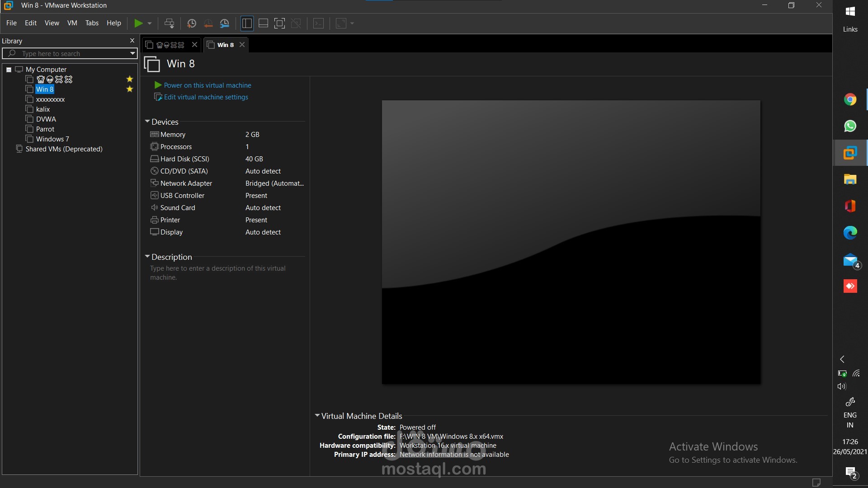Open the Edit menu
The height and width of the screenshot is (488, 868).
point(31,23)
